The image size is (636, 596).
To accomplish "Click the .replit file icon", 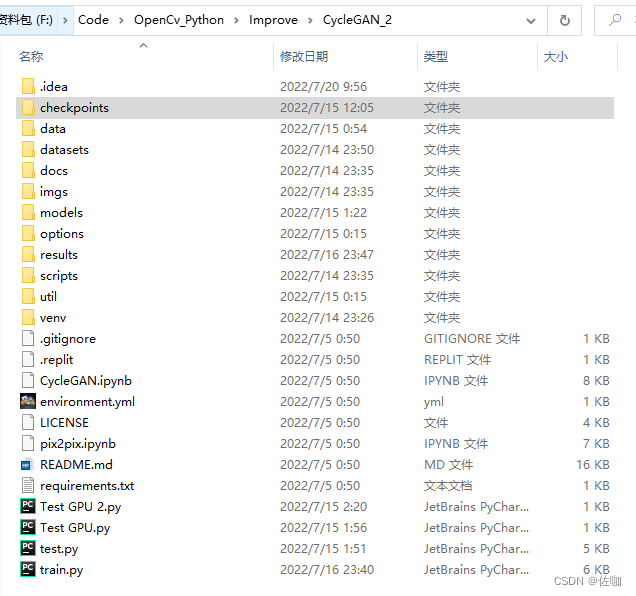I will (x=28, y=359).
